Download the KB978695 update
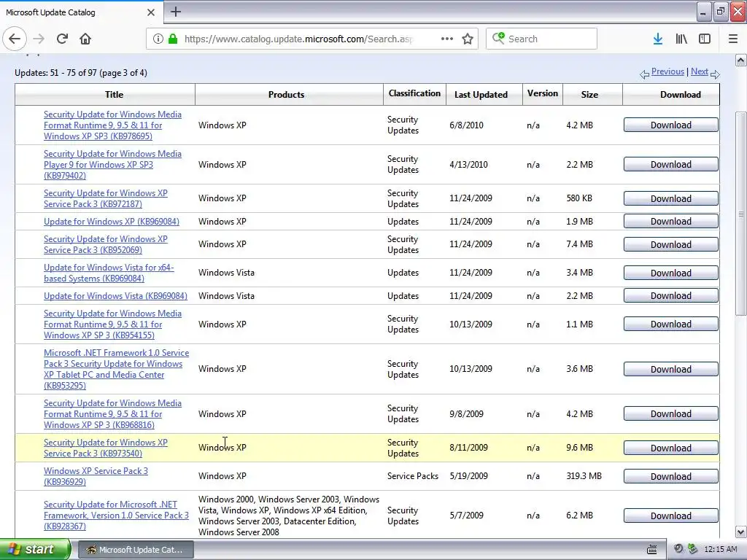Screen dimensions: 747x560 pos(671,125)
